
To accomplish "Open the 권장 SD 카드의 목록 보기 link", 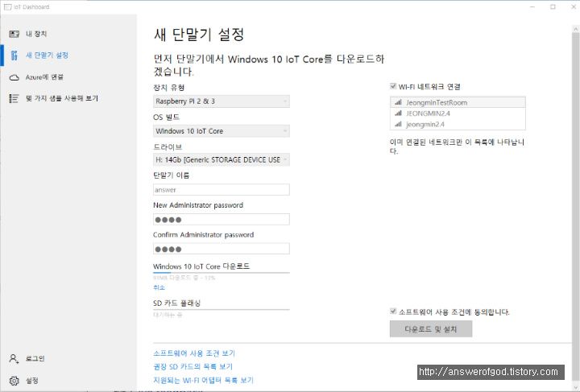I will tap(193, 366).
